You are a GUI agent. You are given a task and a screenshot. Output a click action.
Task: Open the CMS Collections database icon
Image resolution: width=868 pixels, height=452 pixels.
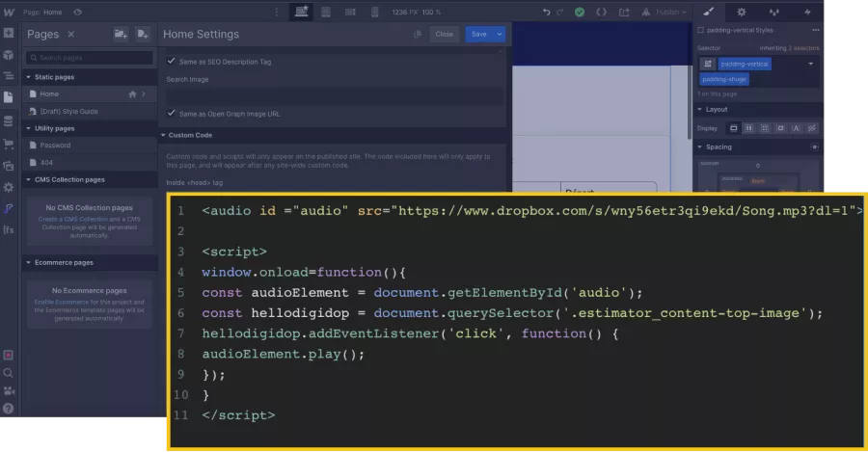coord(9,120)
